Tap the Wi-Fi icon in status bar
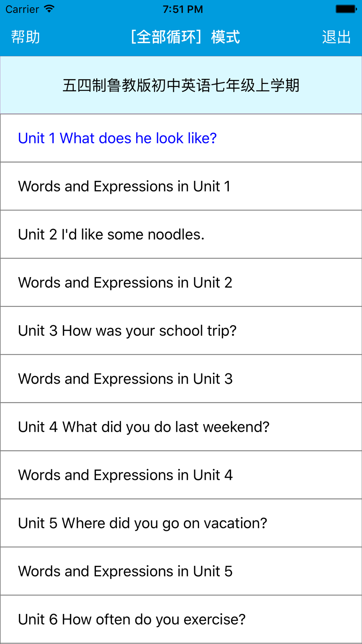 pos(49,9)
